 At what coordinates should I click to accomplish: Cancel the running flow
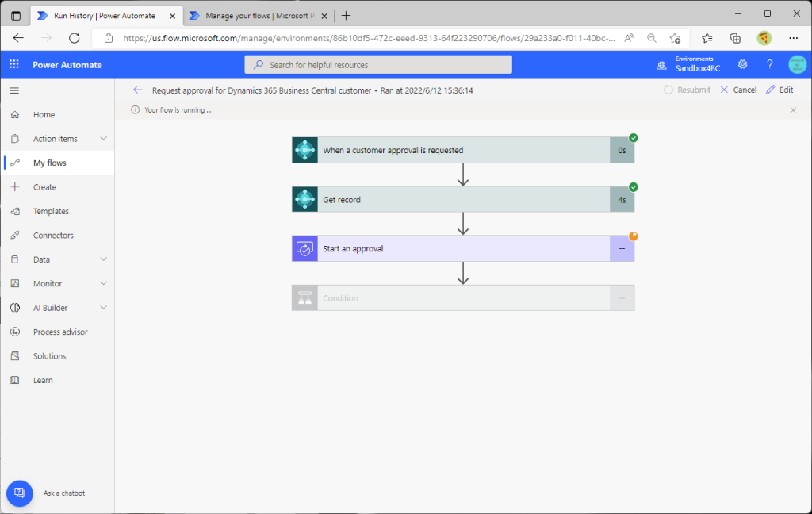click(x=738, y=90)
